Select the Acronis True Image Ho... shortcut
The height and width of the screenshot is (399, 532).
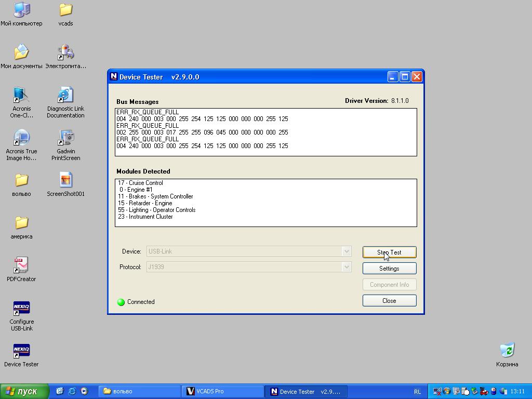coord(21,145)
